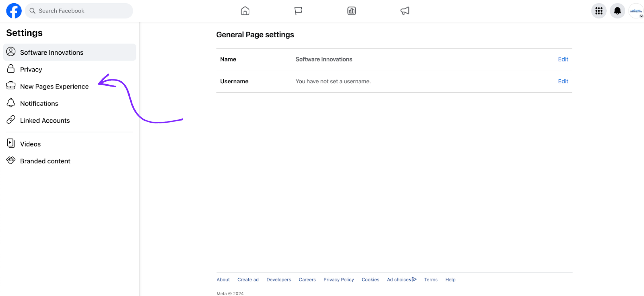Click the sidebar Notifications bell icon
The width and height of the screenshot is (644, 296).
pos(11,103)
